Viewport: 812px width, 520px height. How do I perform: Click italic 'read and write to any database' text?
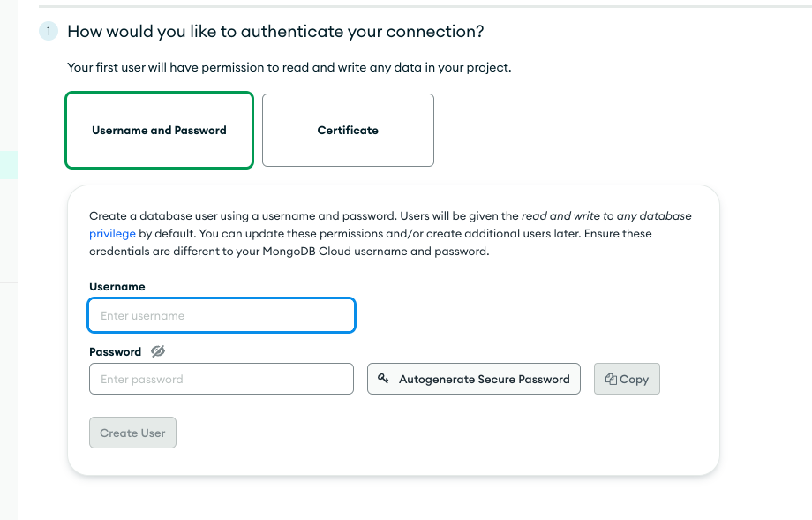[x=606, y=216]
